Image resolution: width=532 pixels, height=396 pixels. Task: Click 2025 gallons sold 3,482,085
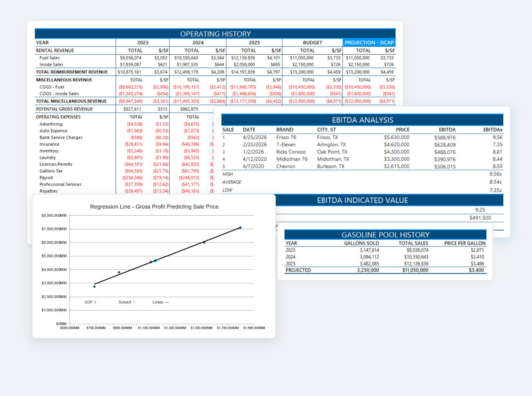369,264
